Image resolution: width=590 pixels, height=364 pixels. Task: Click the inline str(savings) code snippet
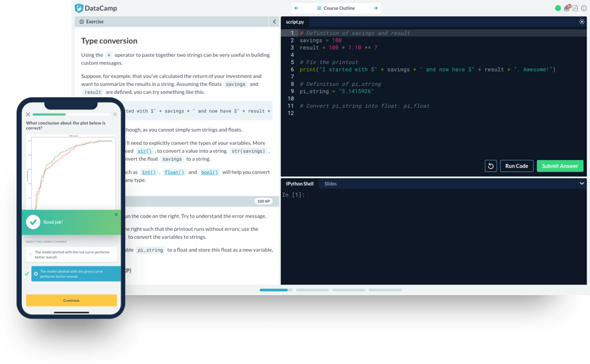(248, 151)
